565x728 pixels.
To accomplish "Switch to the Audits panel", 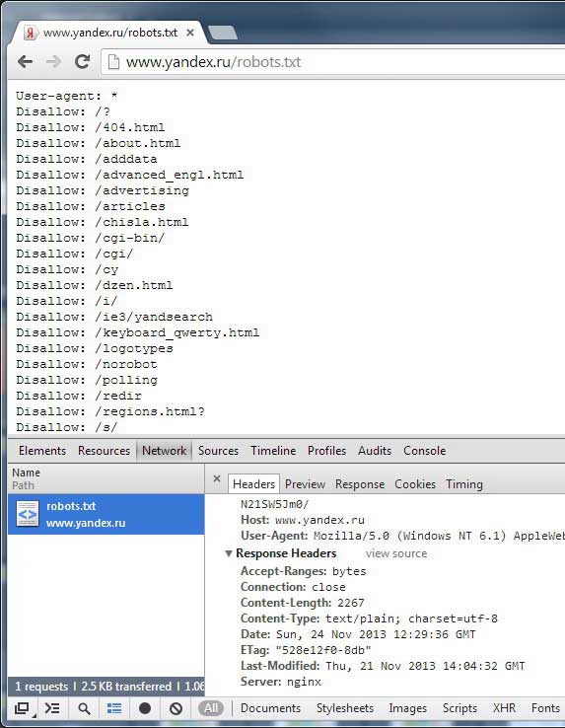I will pyautogui.click(x=375, y=451).
